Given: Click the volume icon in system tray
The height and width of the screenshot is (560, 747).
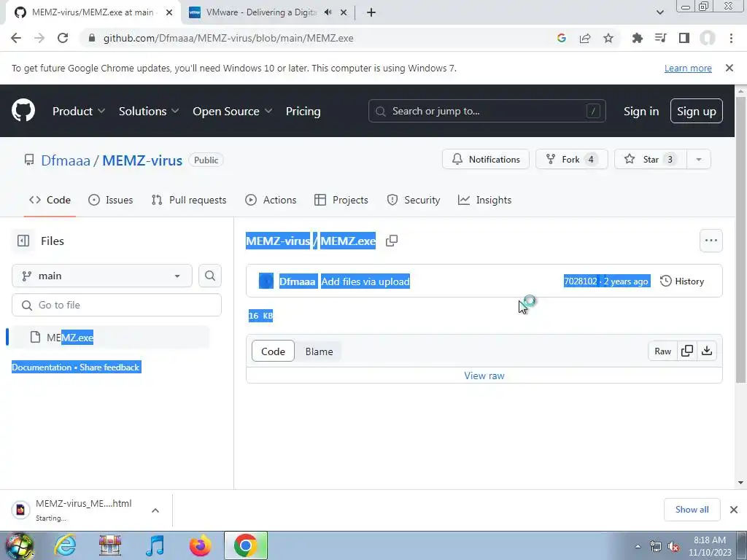Looking at the screenshot, I should [673, 547].
